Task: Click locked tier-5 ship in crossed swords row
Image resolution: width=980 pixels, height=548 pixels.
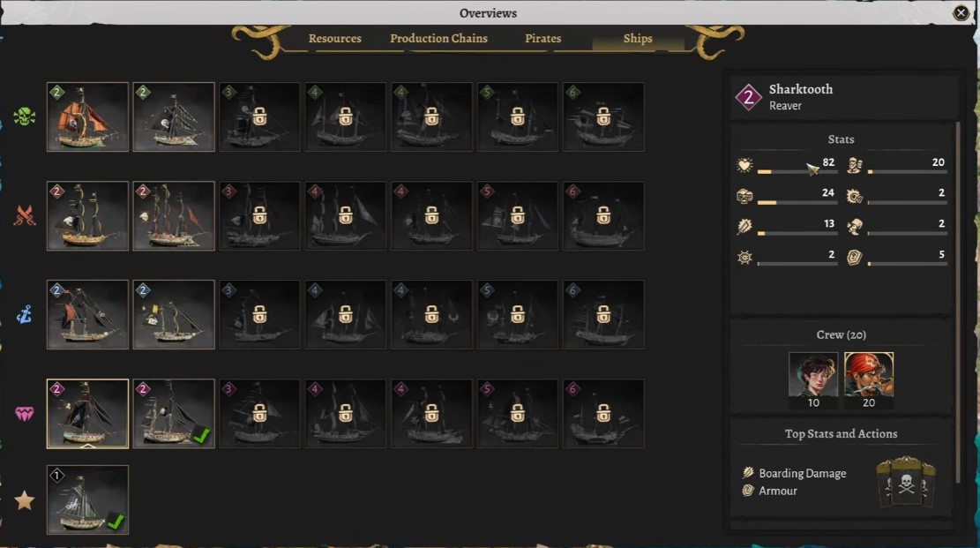Action: click(x=518, y=216)
